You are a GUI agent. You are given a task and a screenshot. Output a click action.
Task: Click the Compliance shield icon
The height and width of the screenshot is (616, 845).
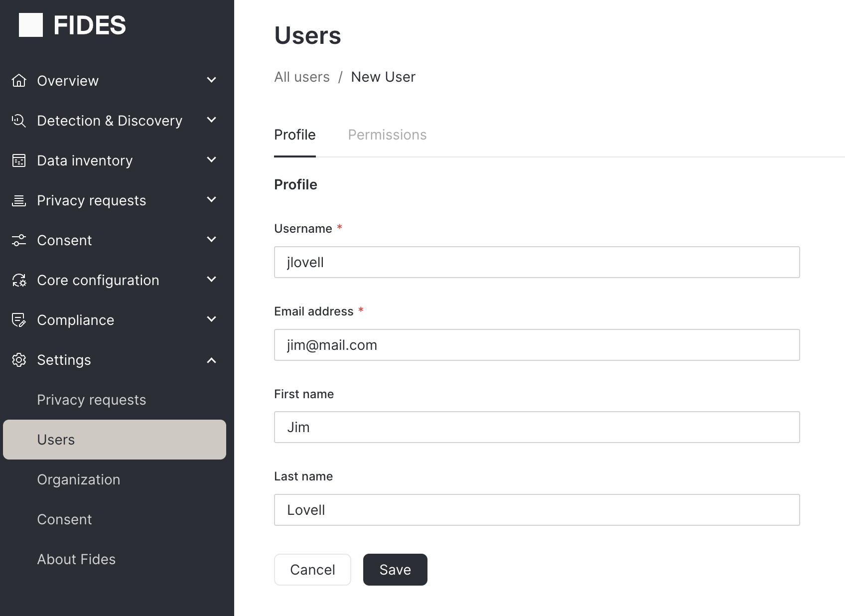click(19, 319)
